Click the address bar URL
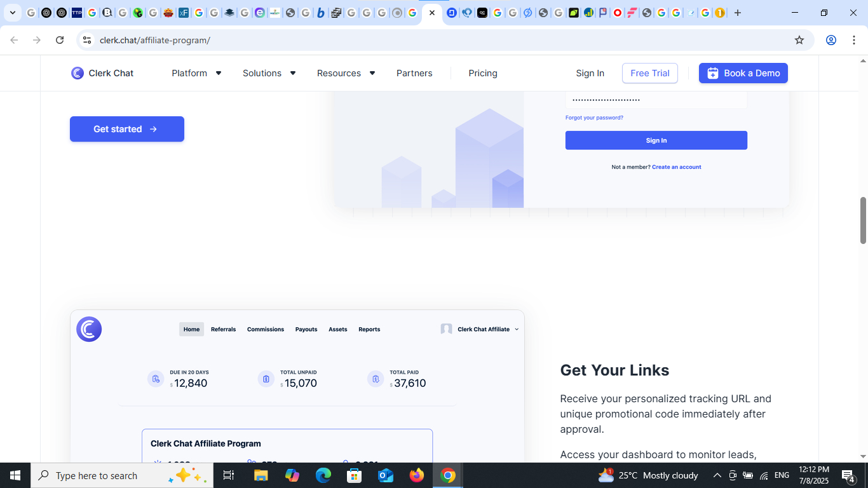Image resolution: width=868 pixels, height=488 pixels. tap(155, 40)
